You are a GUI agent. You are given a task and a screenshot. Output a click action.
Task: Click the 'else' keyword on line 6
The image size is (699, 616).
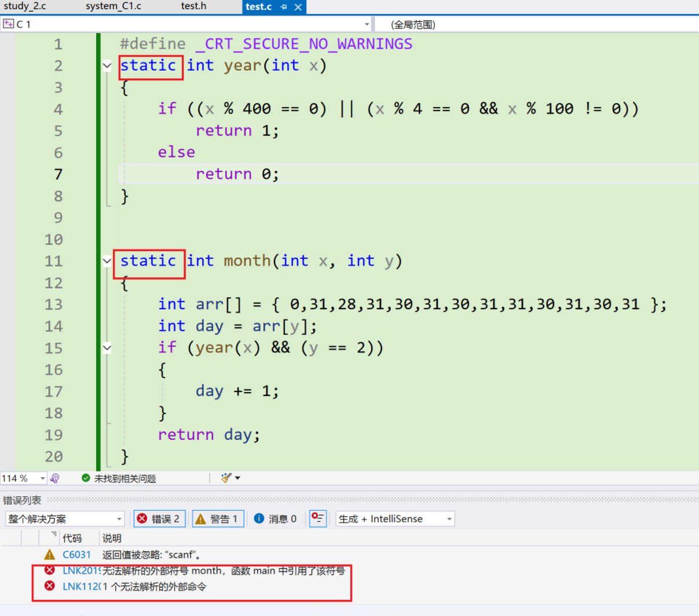[177, 152]
